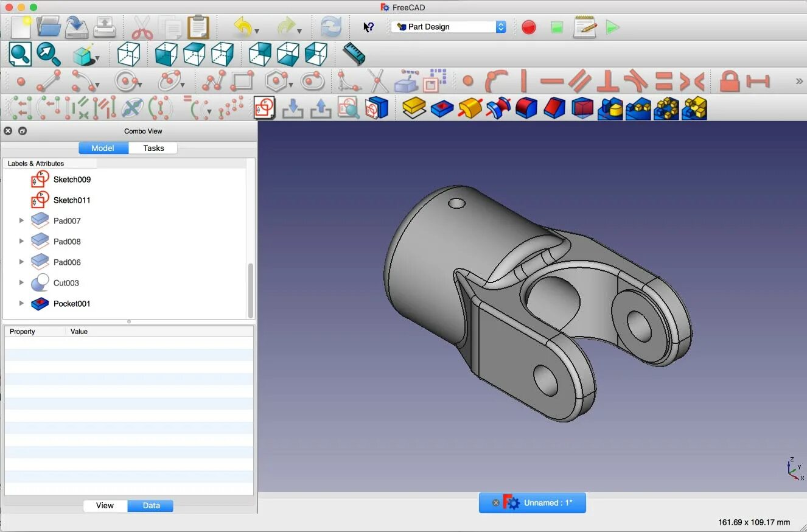
Task: Apply the vertical constraint
Action: (523, 81)
